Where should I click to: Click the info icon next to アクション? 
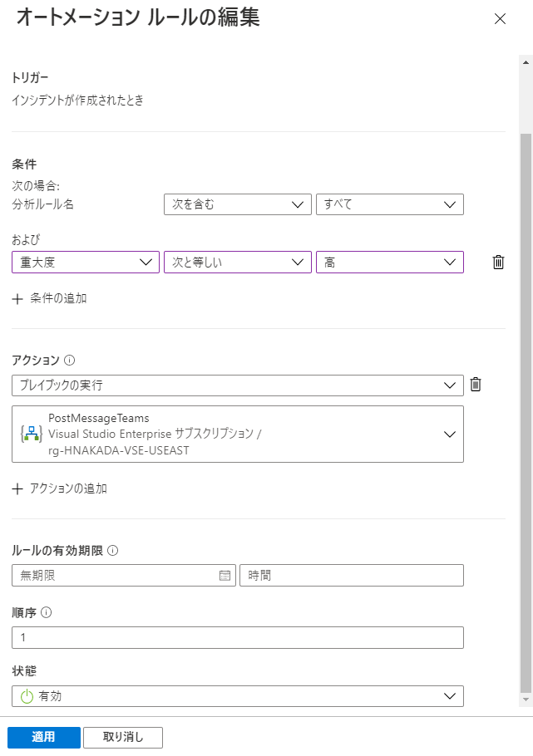tap(70, 361)
